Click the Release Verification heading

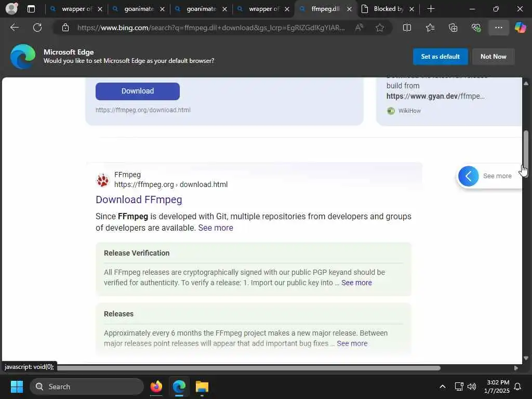pyautogui.click(x=137, y=253)
